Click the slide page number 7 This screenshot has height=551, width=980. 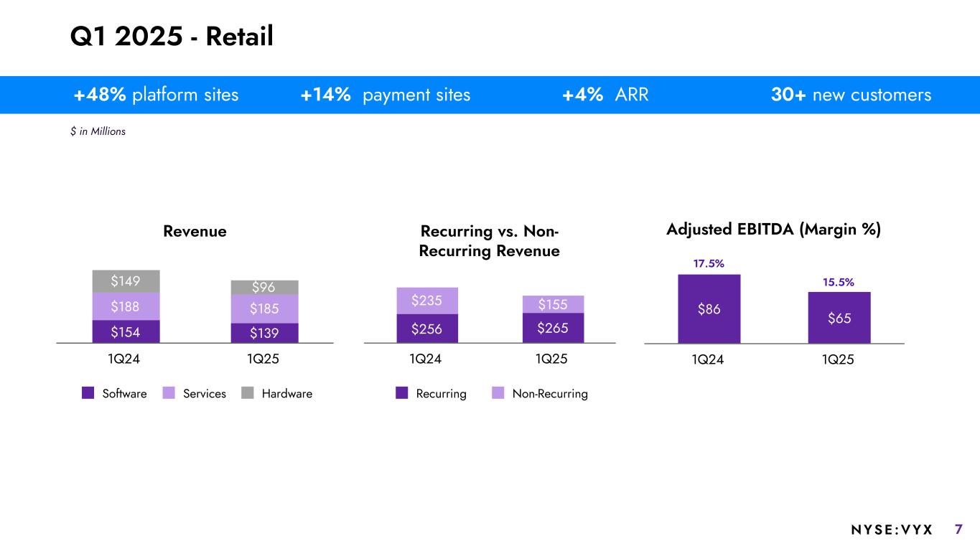[958, 529]
